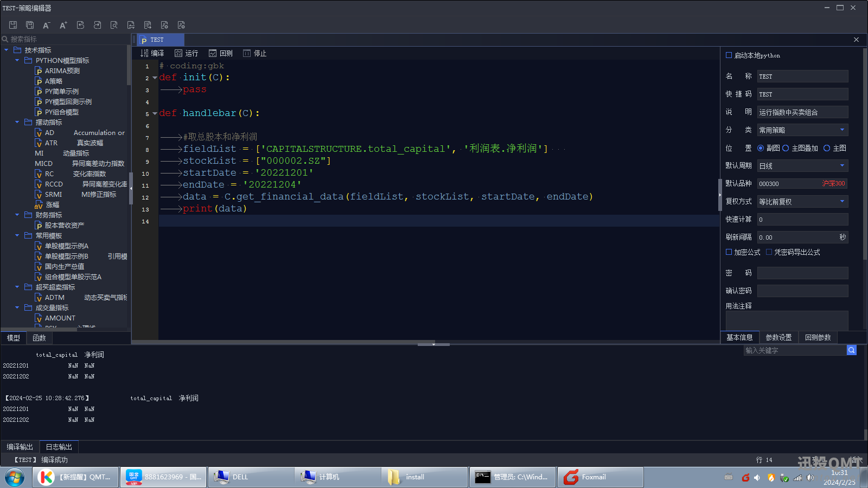
Task: Click the 编译 compile button
Action: click(152, 53)
